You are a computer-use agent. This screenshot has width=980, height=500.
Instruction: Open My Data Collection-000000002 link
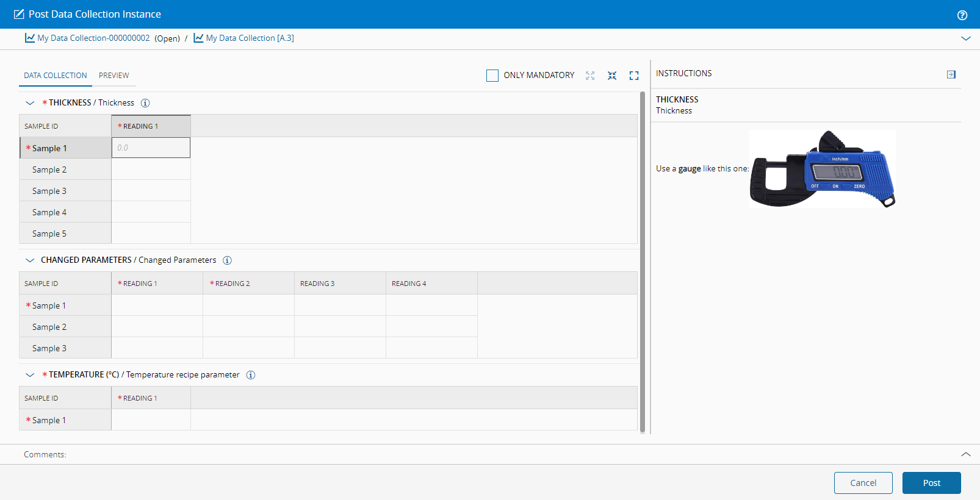click(93, 38)
